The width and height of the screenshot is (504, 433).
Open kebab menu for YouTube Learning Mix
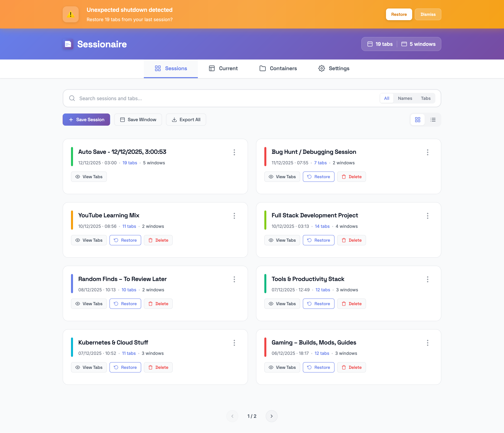point(234,216)
